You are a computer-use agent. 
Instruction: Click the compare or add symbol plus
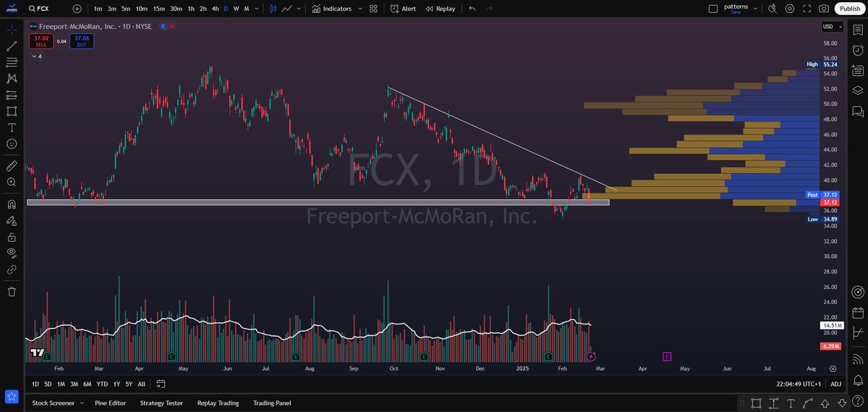(x=77, y=9)
